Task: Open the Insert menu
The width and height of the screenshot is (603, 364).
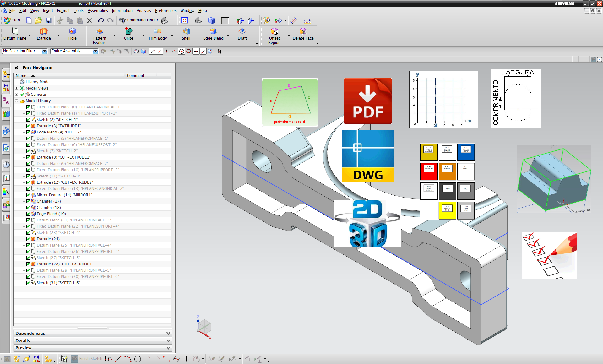Action: coord(48,10)
